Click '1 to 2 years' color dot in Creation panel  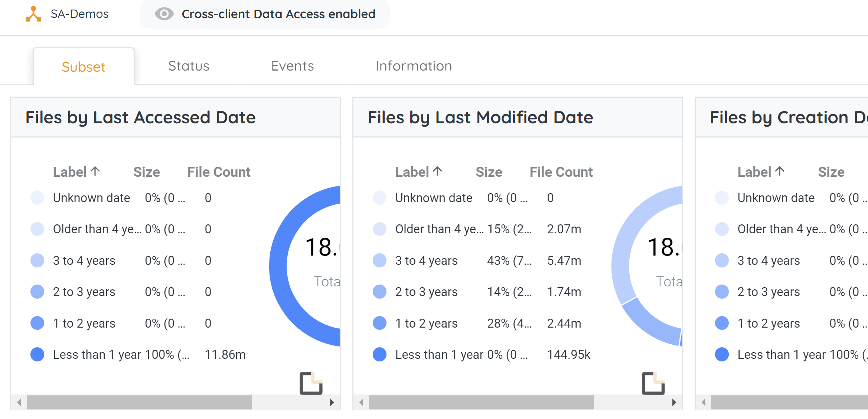click(x=722, y=323)
